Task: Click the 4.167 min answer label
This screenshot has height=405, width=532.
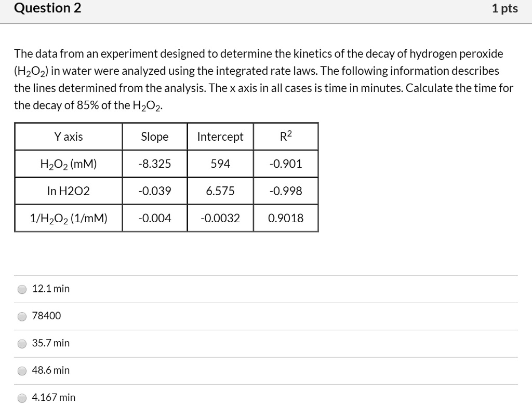Action: pos(53,398)
